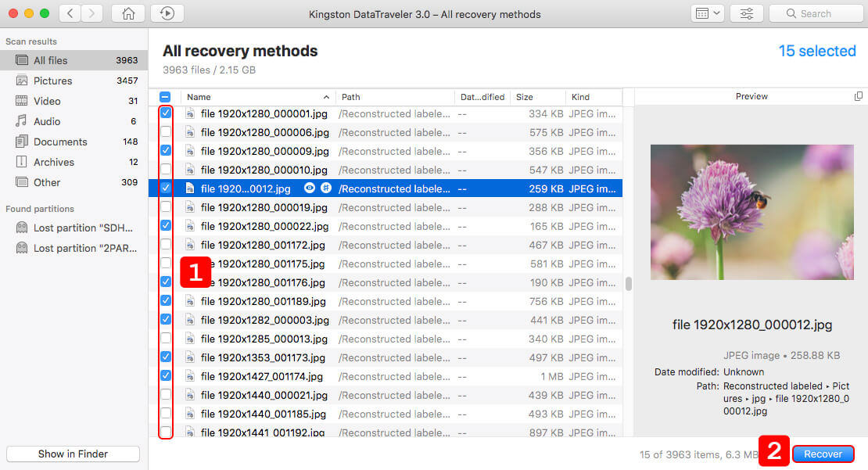Show Archives scan results

click(74, 162)
